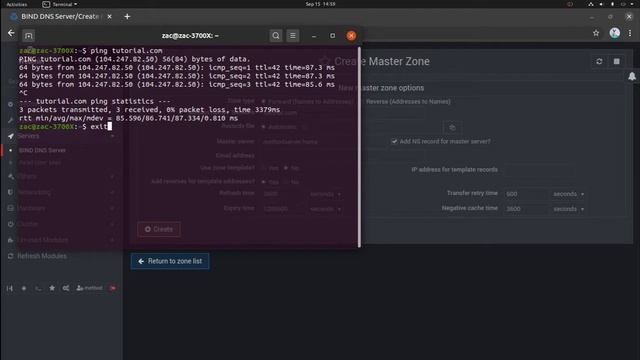Go back with the browser back arrow
Image resolution: width=640 pixels, height=360 pixels.
[11, 33]
